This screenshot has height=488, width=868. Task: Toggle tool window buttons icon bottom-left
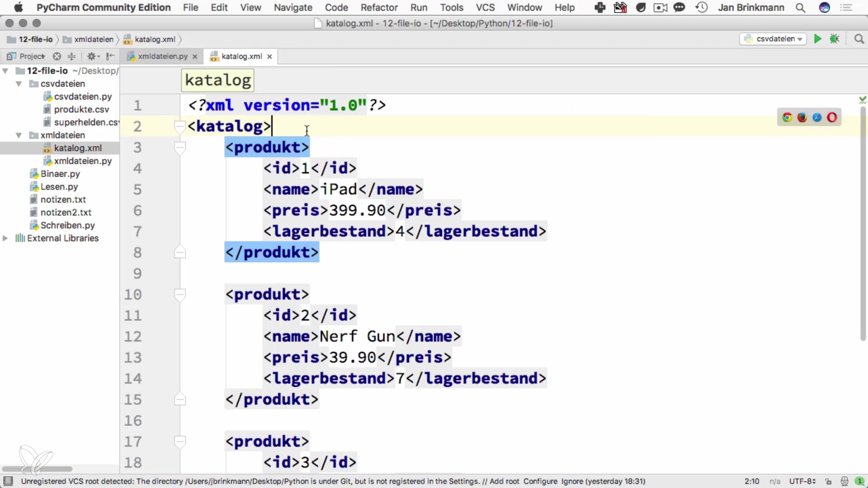click(x=8, y=481)
